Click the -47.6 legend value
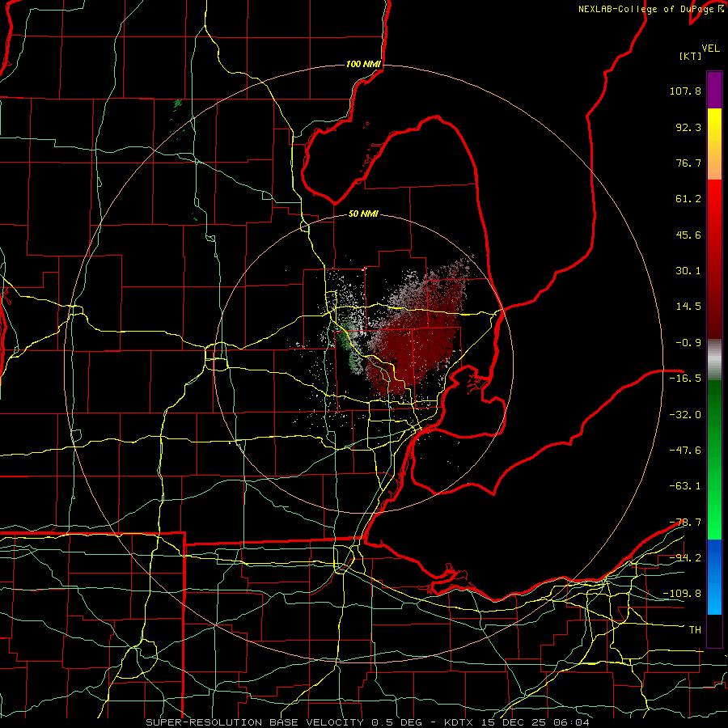This screenshot has height=728, width=728. pyautogui.click(x=685, y=451)
